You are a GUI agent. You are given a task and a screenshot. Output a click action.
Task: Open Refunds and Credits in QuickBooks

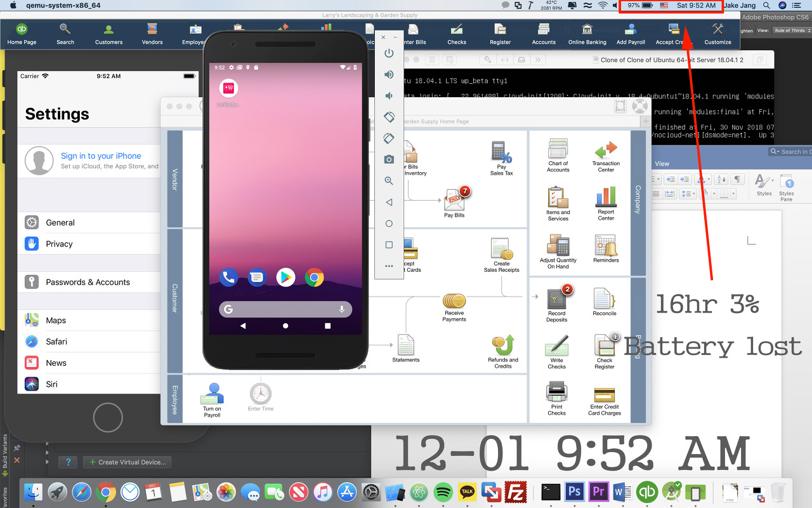[x=503, y=352]
